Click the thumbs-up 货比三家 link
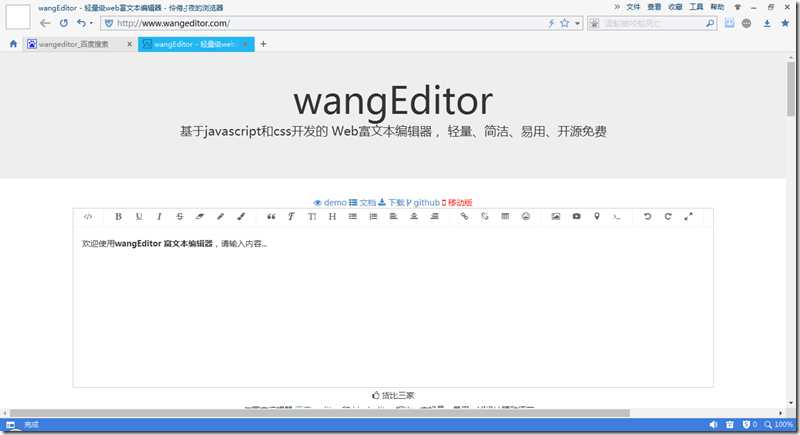800x435 pixels. pos(393,395)
